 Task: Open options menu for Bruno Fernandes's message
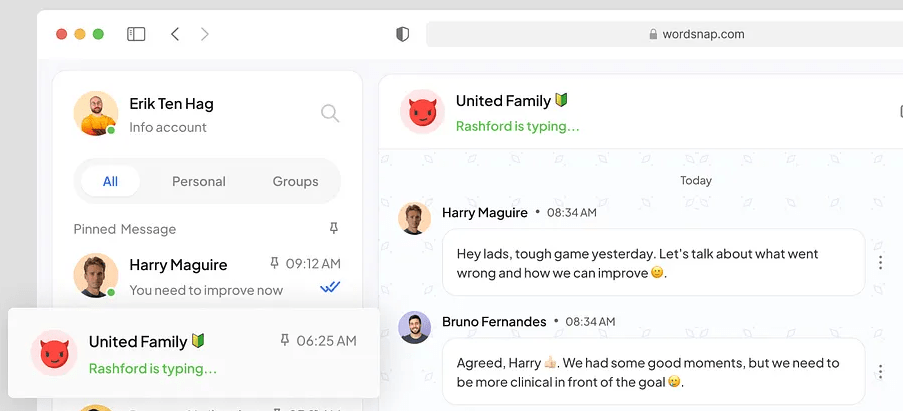(880, 372)
